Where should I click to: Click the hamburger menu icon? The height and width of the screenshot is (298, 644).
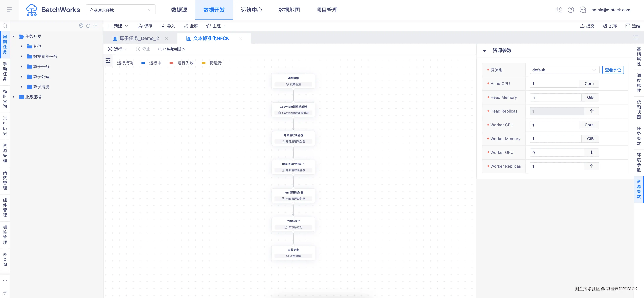(9, 10)
